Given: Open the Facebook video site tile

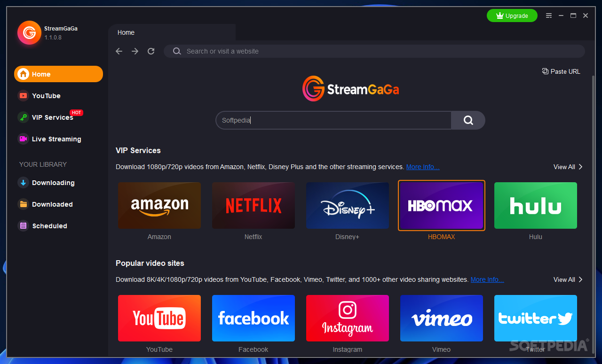Looking at the screenshot, I should 253,318.
